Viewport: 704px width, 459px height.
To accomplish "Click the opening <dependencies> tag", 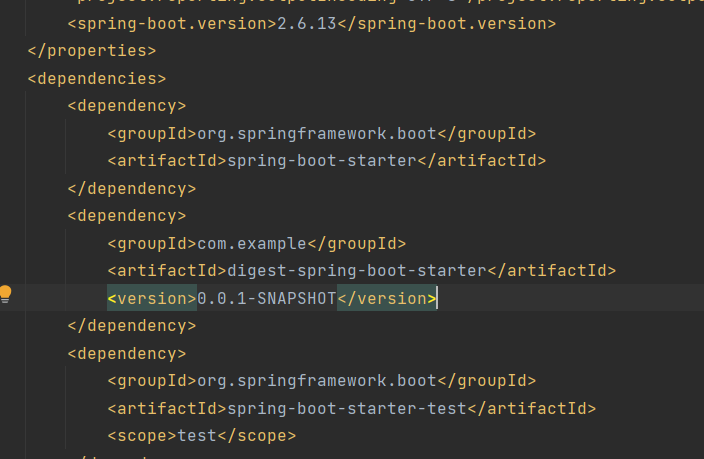I will (97, 79).
